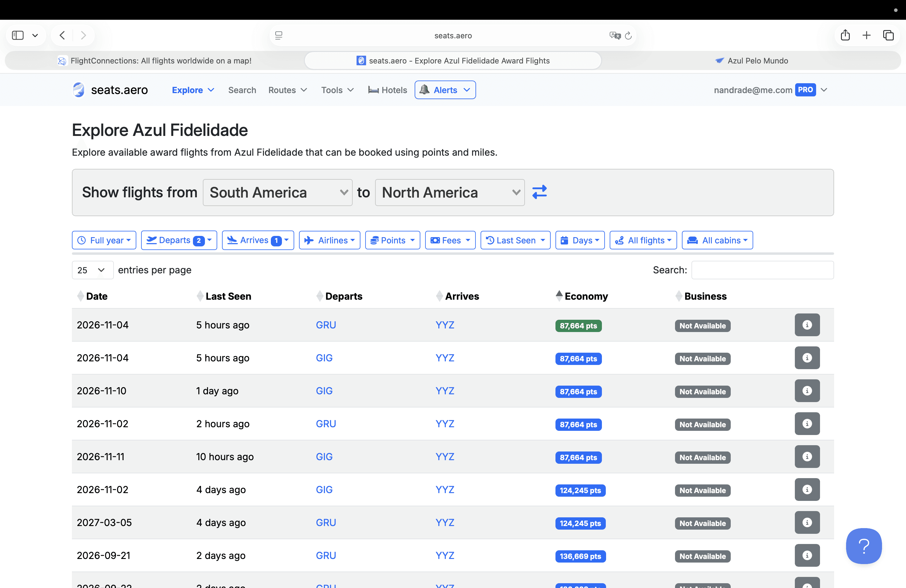Expand the Departs filter dropdown
This screenshot has width=906, height=588.
[179, 240]
